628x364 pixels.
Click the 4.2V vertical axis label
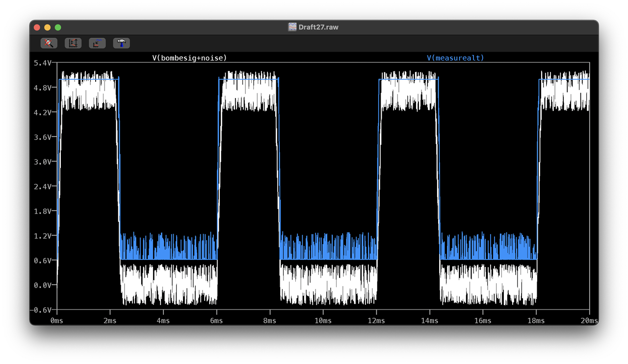click(x=43, y=112)
